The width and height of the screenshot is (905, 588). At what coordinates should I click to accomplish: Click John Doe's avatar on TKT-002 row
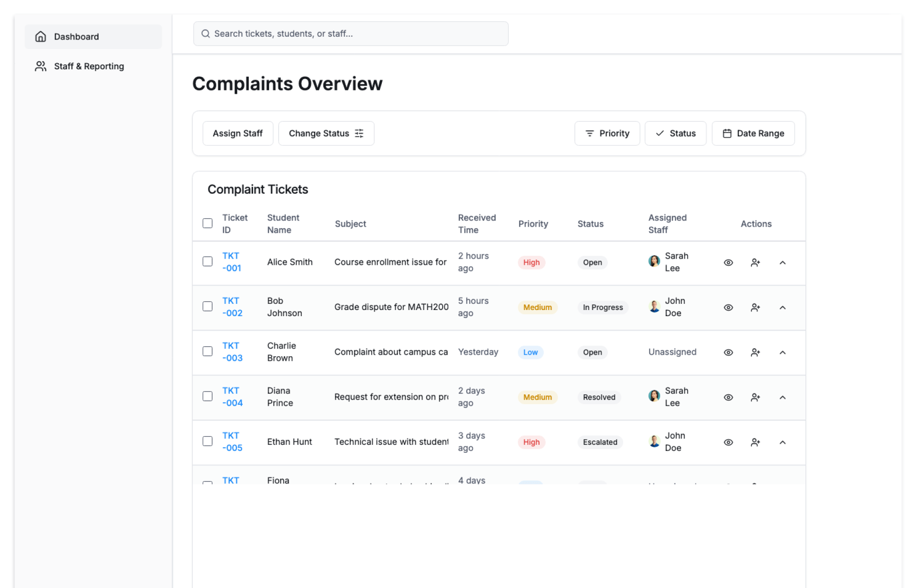654,307
